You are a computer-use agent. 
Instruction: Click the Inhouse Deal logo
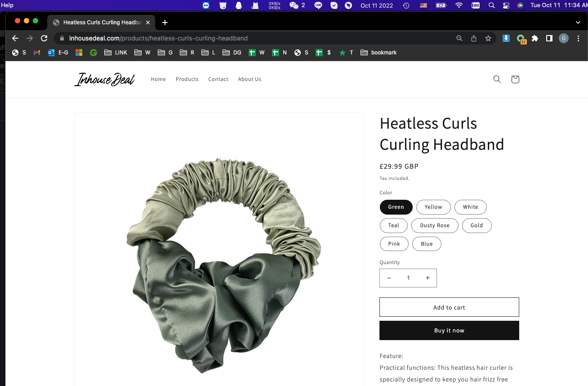coord(104,79)
